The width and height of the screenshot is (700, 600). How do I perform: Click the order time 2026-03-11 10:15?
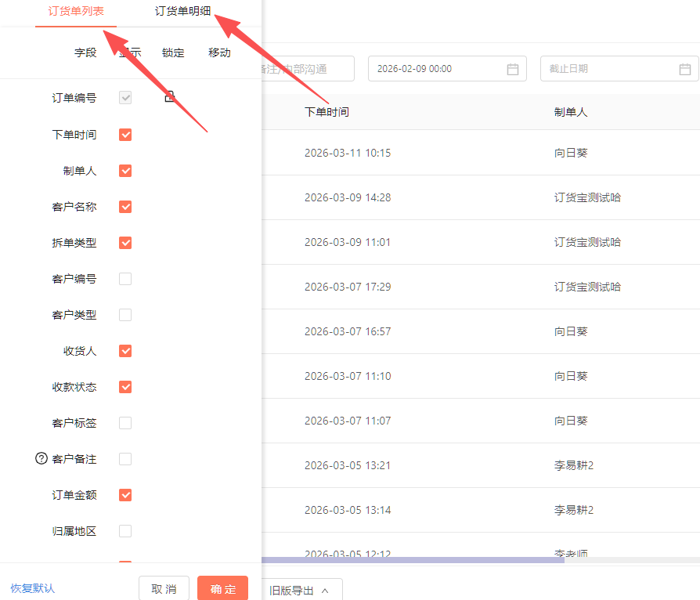[348, 153]
